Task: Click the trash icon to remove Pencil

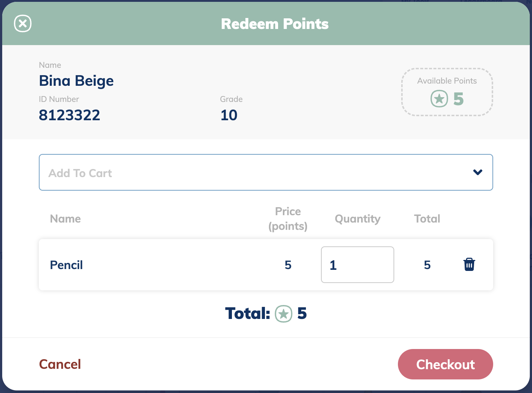Action: click(469, 264)
